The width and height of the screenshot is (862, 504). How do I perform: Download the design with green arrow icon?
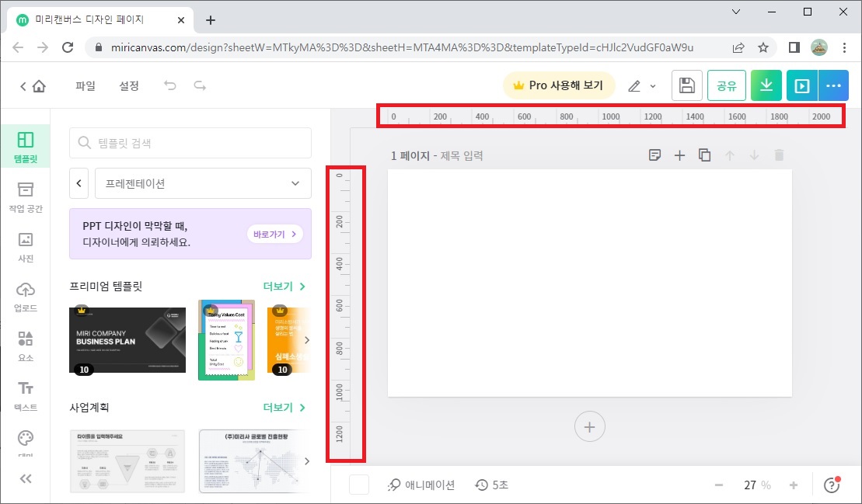tap(766, 85)
